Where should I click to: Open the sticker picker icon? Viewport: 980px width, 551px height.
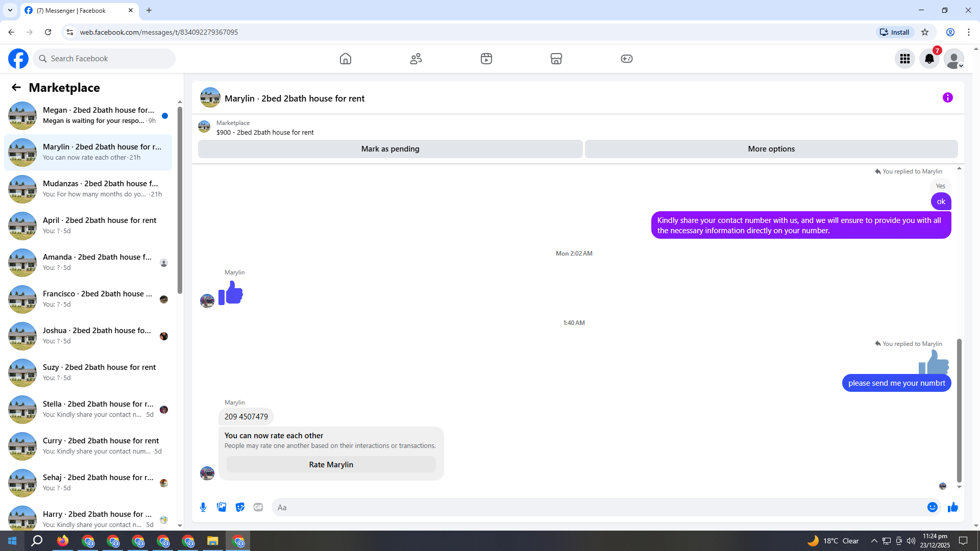tap(240, 507)
